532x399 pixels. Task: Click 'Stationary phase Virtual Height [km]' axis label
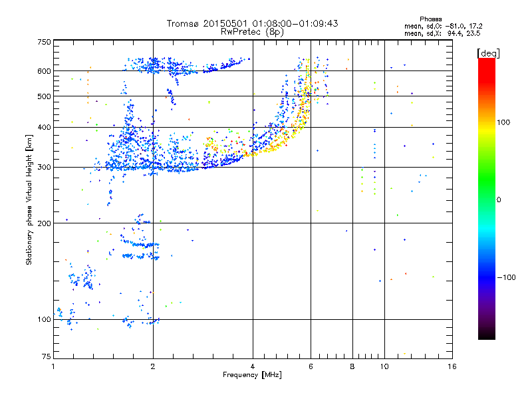pos(29,199)
